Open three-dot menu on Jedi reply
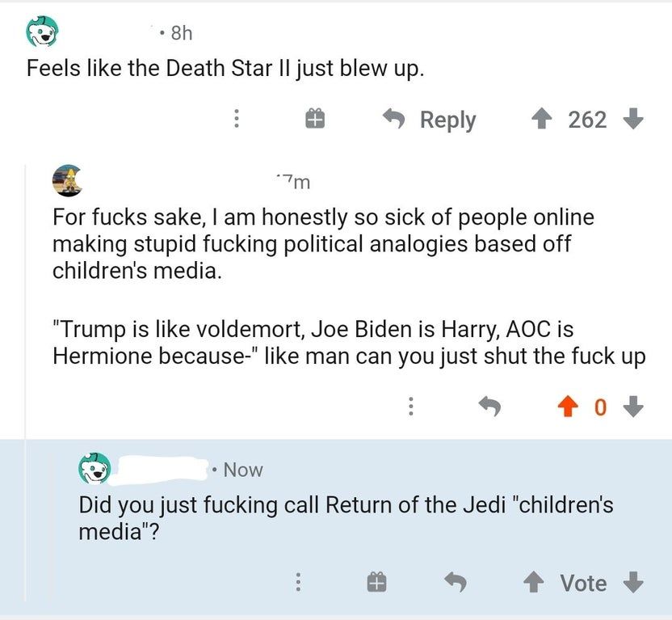The image size is (672, 620). pyautogui.click(x=297, y=582)
